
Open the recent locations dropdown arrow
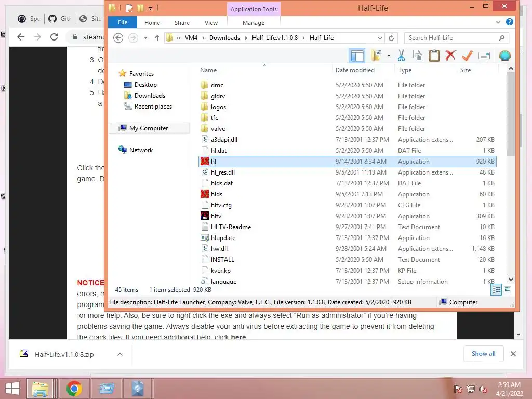(145, 38)
